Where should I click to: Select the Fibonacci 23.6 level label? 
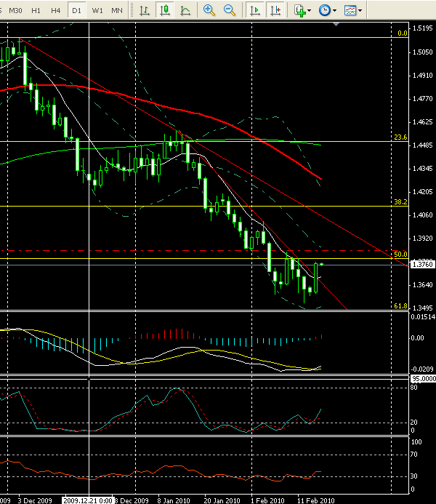pos(400,137)
